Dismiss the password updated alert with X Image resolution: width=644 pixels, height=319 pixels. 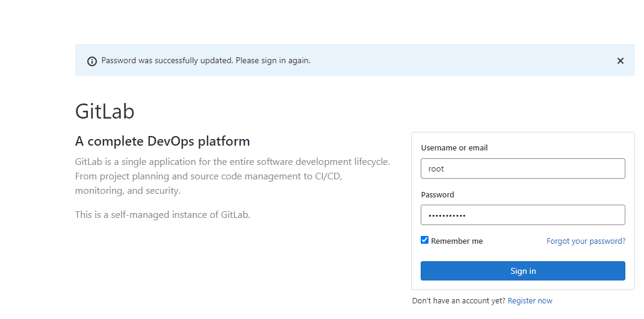pyautogui.click(x=620, y=61)
